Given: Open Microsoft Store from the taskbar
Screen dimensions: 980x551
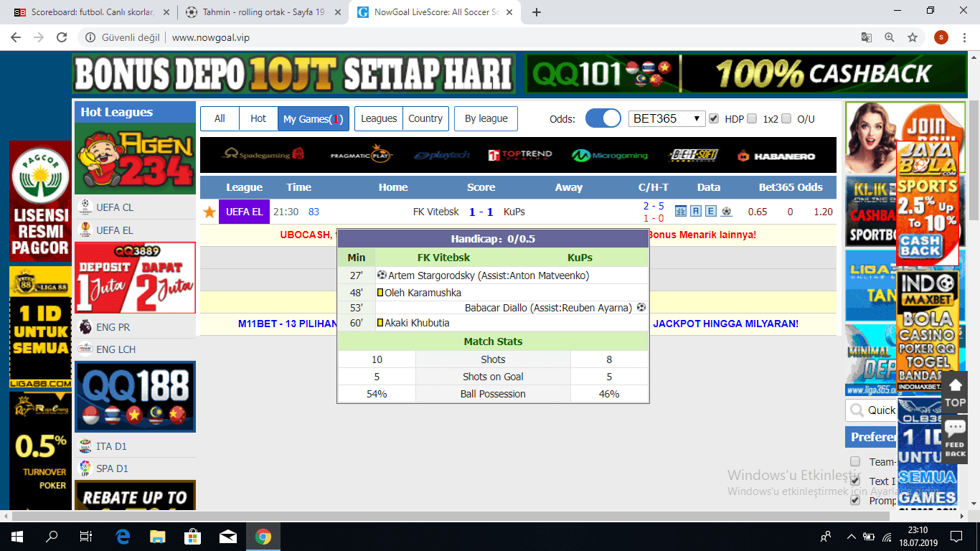Looking at the screenshot, I should pyautogui.click(x=192, y=536).
